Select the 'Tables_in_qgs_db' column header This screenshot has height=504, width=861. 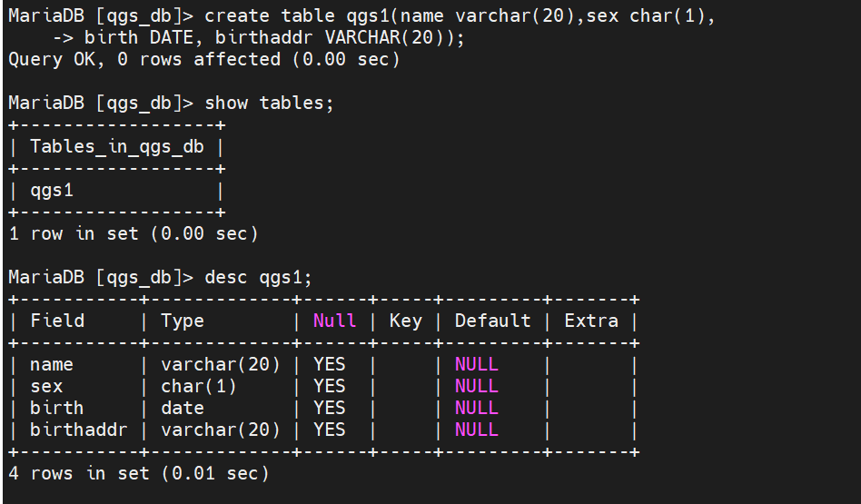click(x=116, y=147)
